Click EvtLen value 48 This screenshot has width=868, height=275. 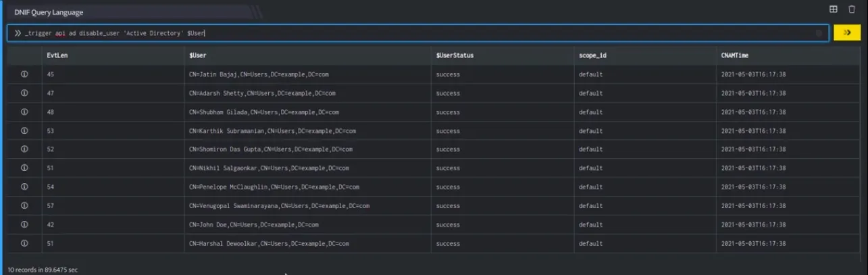click(x=50, y=112)
